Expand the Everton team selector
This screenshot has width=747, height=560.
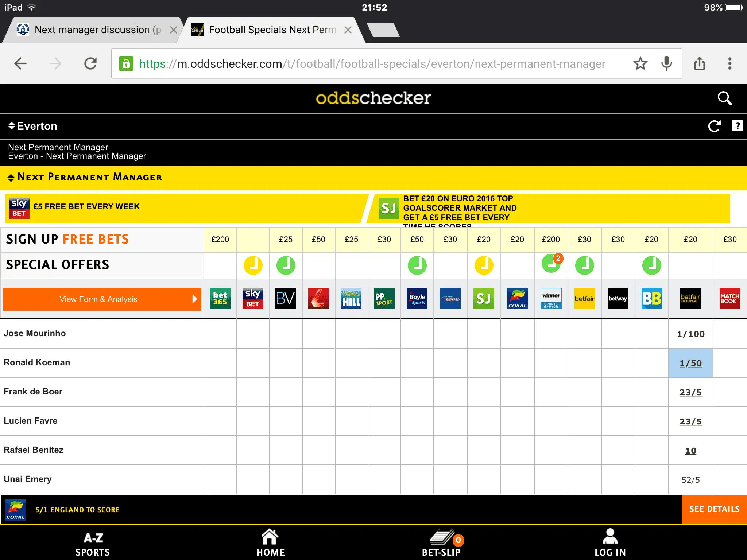click(x=33, y=126)
